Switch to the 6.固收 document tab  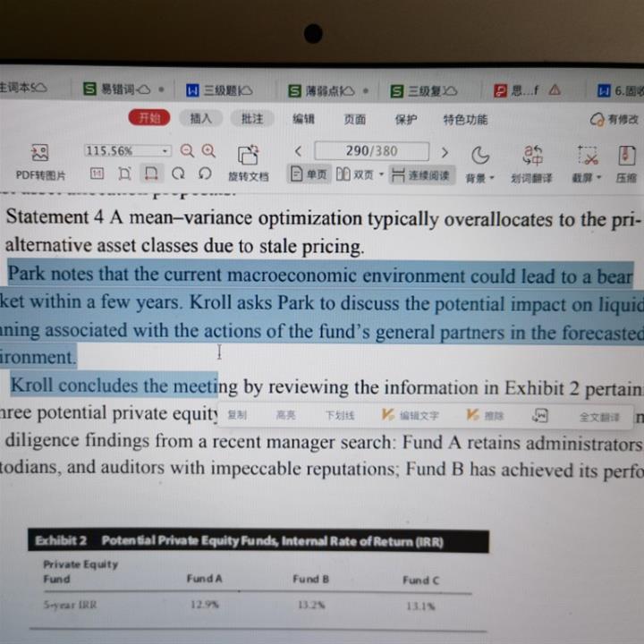tap(620, 90)
